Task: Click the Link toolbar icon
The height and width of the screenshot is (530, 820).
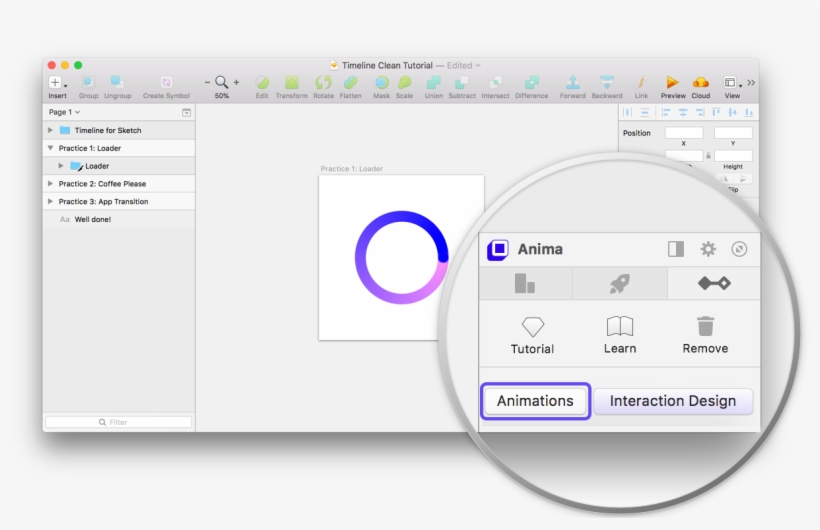Action: (x=641, y=82)
